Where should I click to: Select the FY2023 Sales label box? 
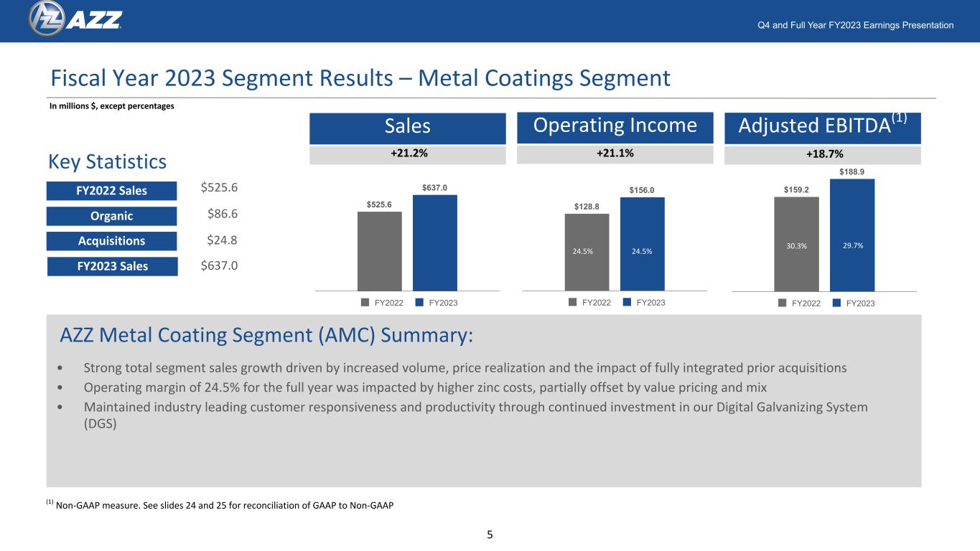(111, 266)
